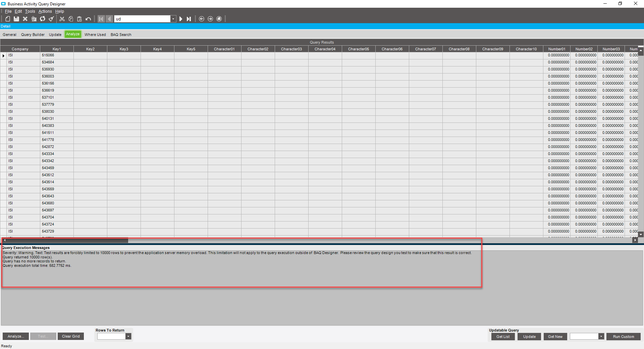Click the Character01 column header
Screen dimensions: 644x349
(x=224, y=49)
